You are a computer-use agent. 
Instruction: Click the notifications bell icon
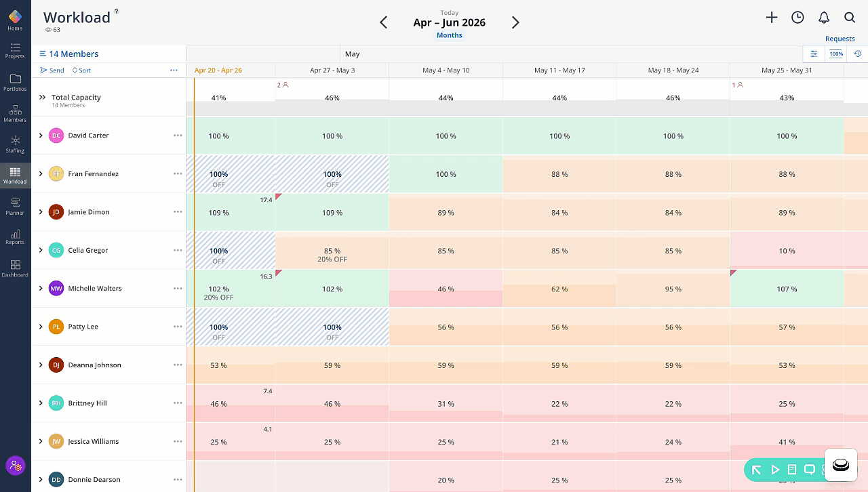coord(824,18)
